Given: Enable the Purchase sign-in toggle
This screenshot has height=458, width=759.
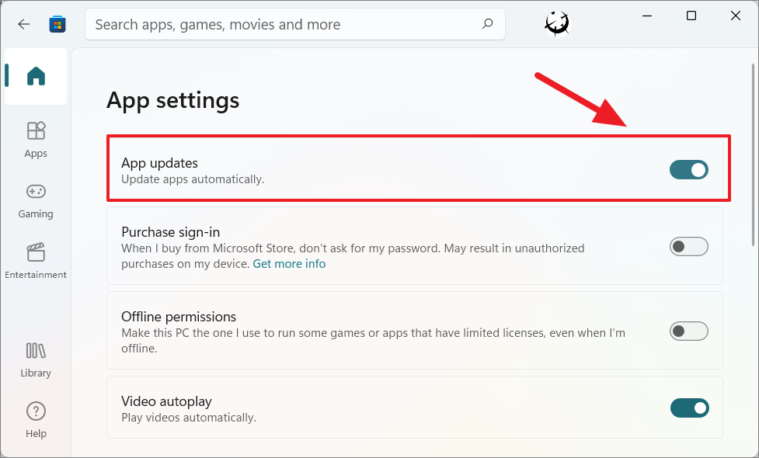Looking at the screenshot, I should (x=689, y=246).
